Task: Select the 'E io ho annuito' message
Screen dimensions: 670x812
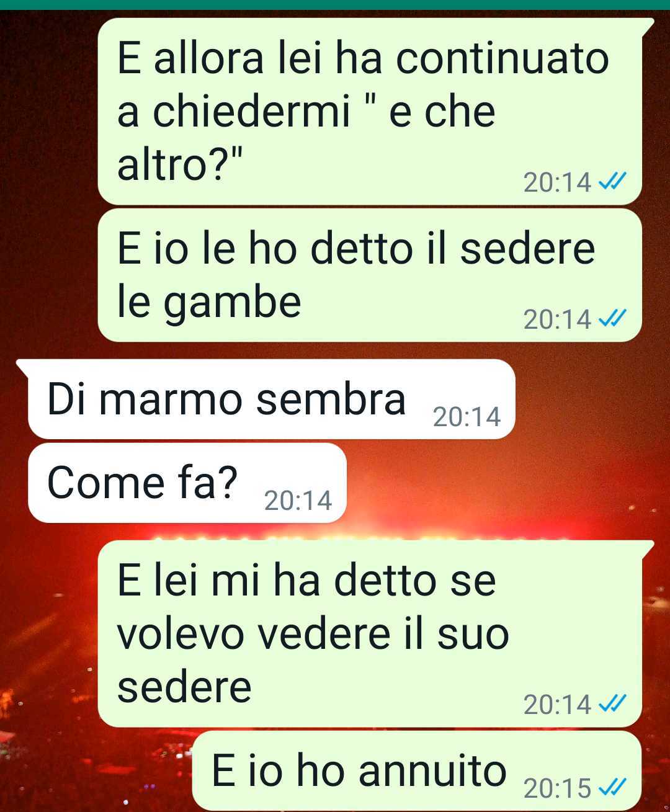Action: click(x=417, y=770)
